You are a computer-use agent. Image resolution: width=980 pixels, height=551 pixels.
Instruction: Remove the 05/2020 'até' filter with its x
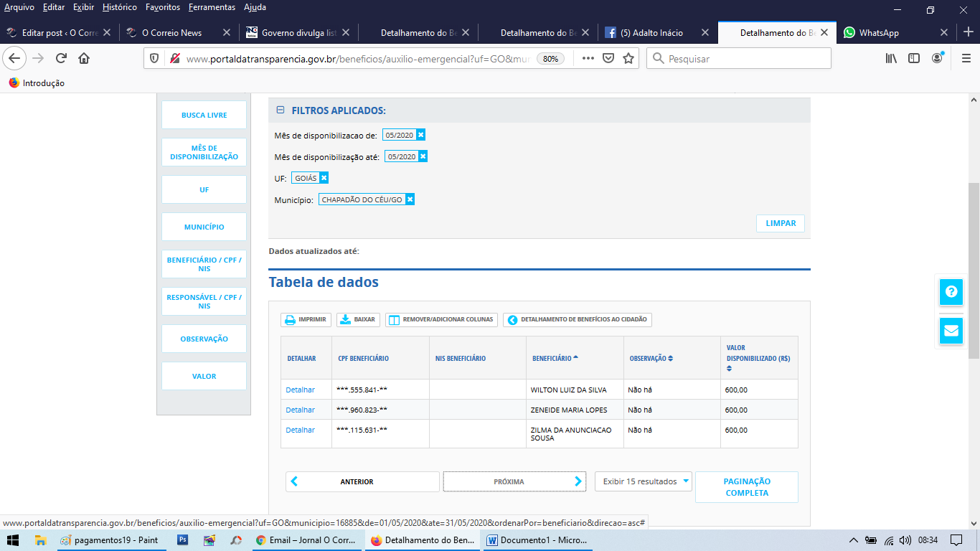point(423,156)
